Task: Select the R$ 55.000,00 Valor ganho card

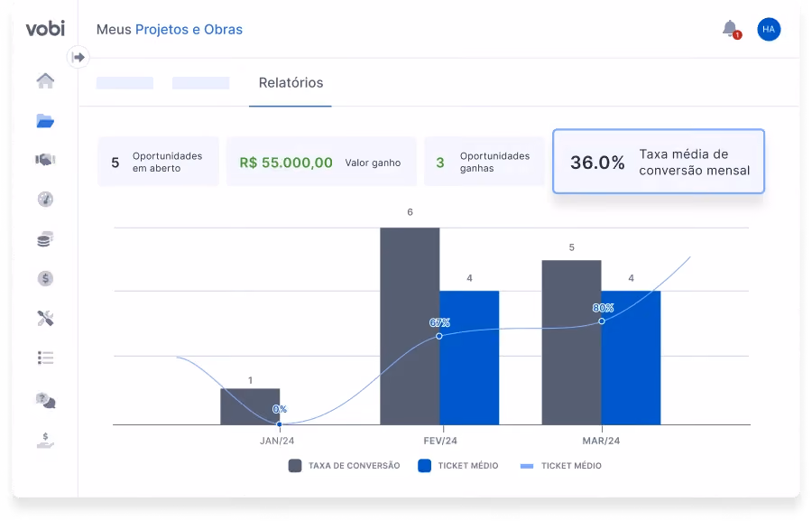Action: [321, 162]
